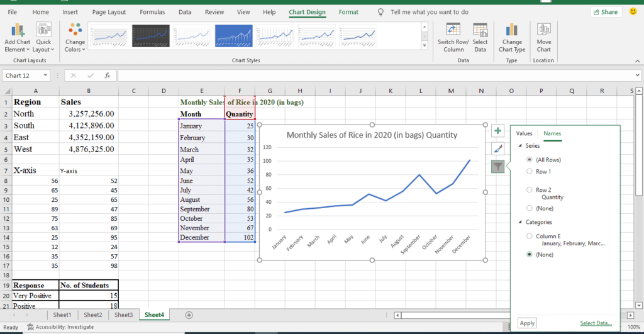Switch to the Data ribbon tab
The height and width of the screenshot is (334, 644).
tap(185, 12)
